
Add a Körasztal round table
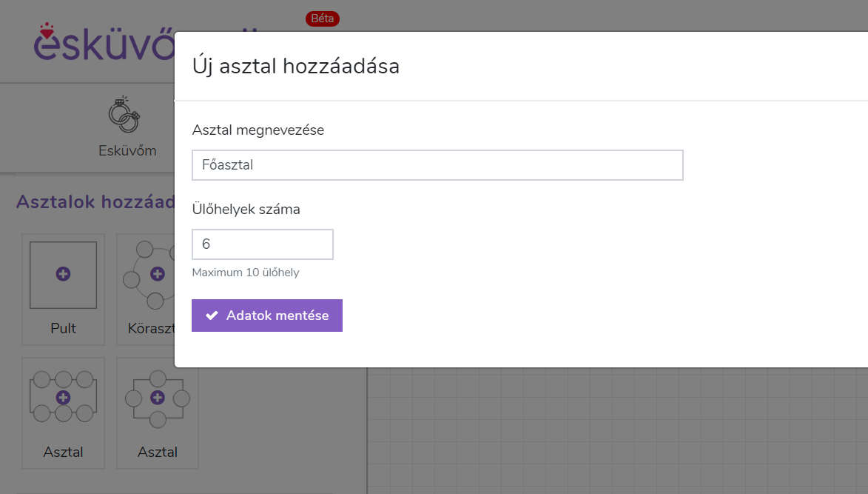pos(146,289)
